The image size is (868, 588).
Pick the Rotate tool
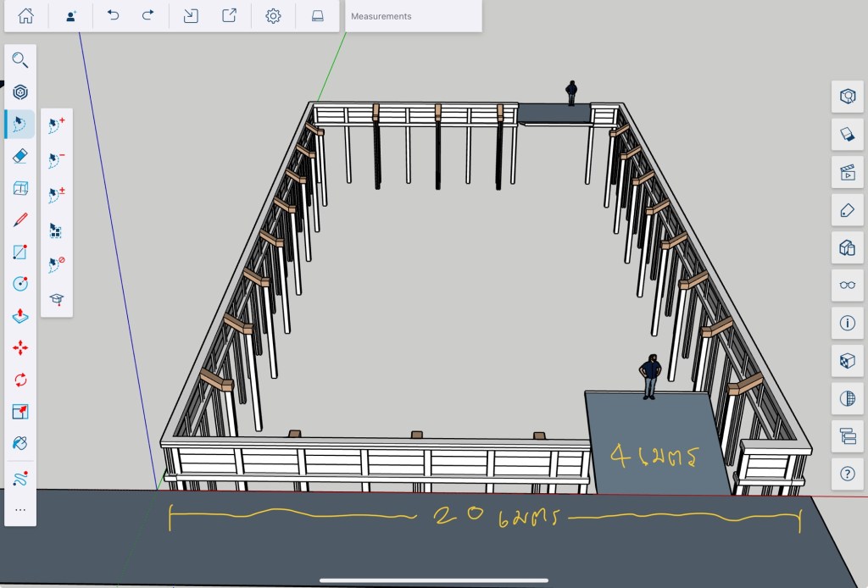coord(20,380)
